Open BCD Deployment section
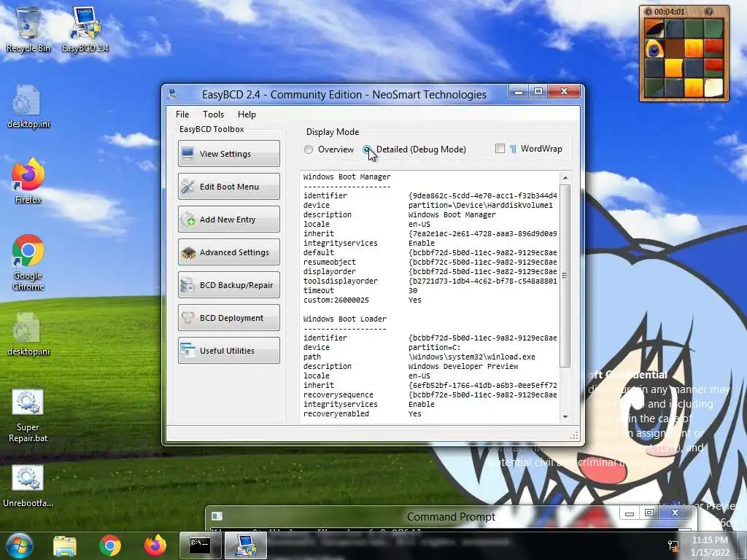Screen dimensions: 747x560 coord(228,318)
